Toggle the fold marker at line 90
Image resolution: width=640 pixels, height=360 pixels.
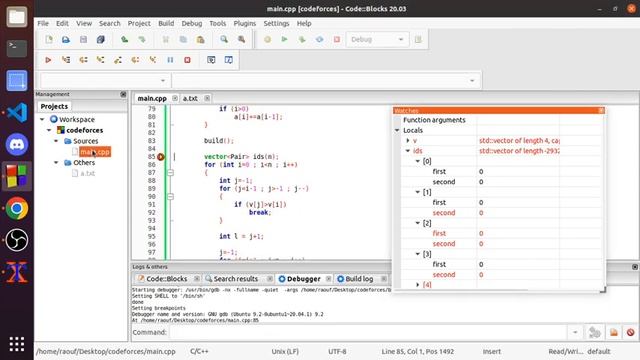[x=171, y=197]
